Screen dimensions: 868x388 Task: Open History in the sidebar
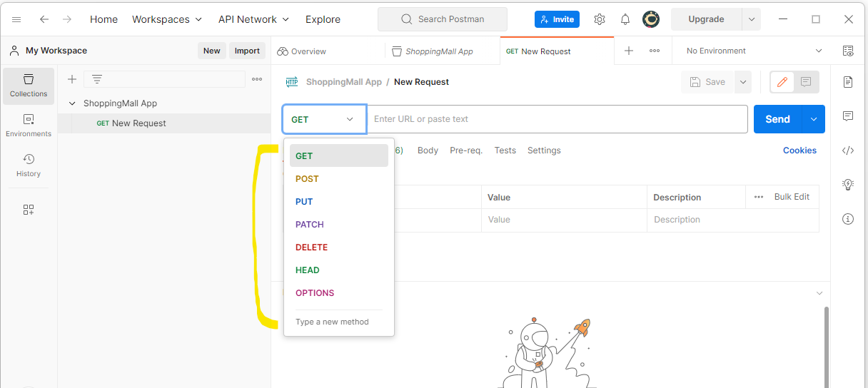click(x=29, y=165)
